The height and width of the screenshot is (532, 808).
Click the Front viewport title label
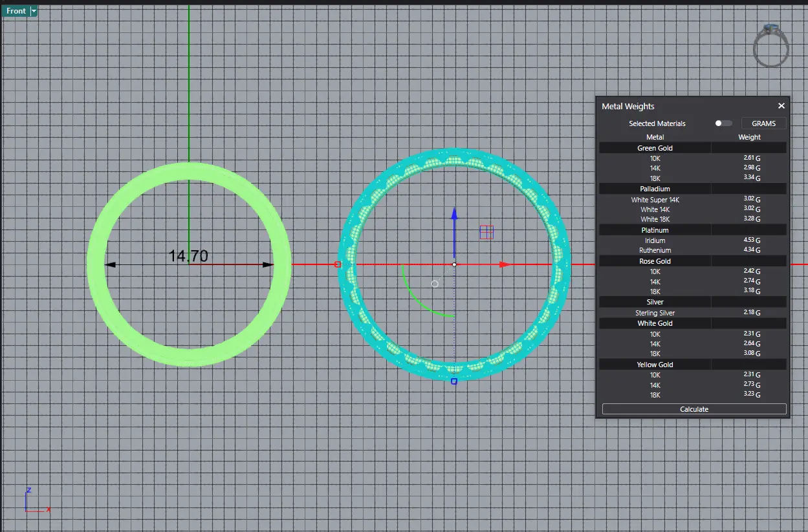(16, 11)
